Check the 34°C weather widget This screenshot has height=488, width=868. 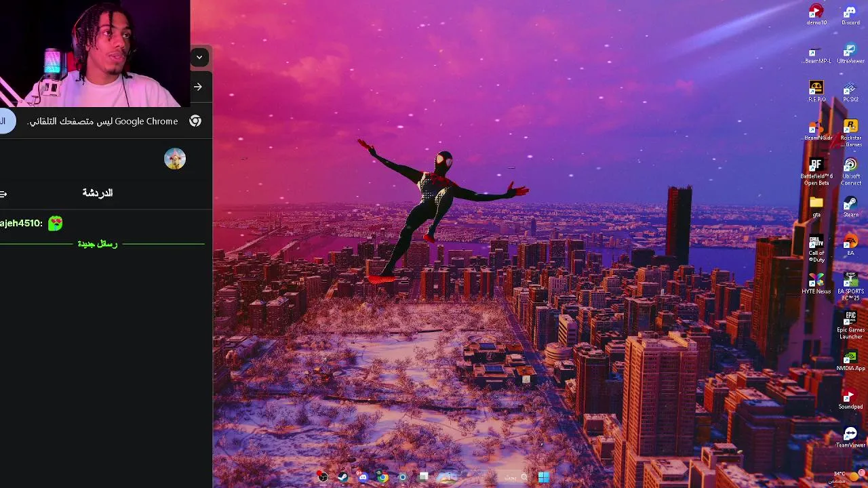[846, 476]
